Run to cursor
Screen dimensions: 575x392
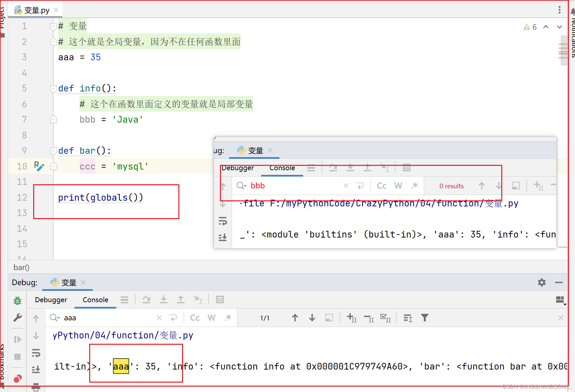pyautogui.click(x=198, y=300)
